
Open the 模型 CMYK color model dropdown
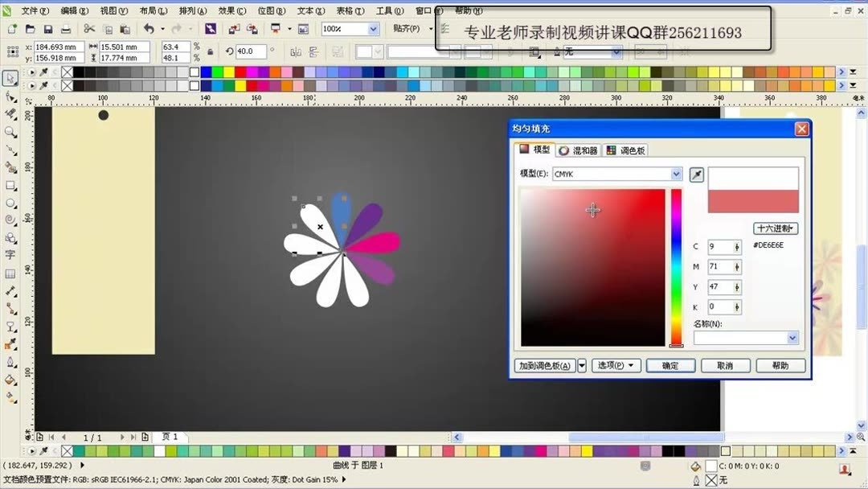tap(676, 174)
